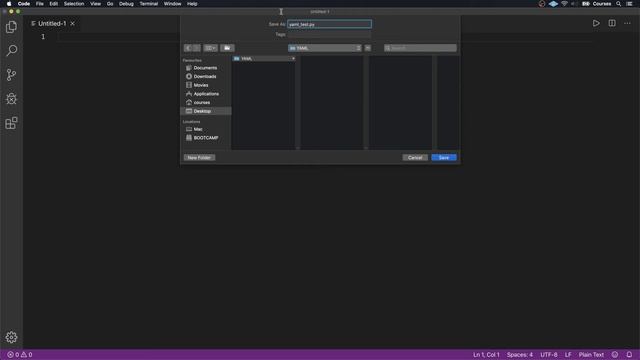The image size is (640, 360).
Task: Collapse the dialog with the chevron button
Action: pos(368,48)
